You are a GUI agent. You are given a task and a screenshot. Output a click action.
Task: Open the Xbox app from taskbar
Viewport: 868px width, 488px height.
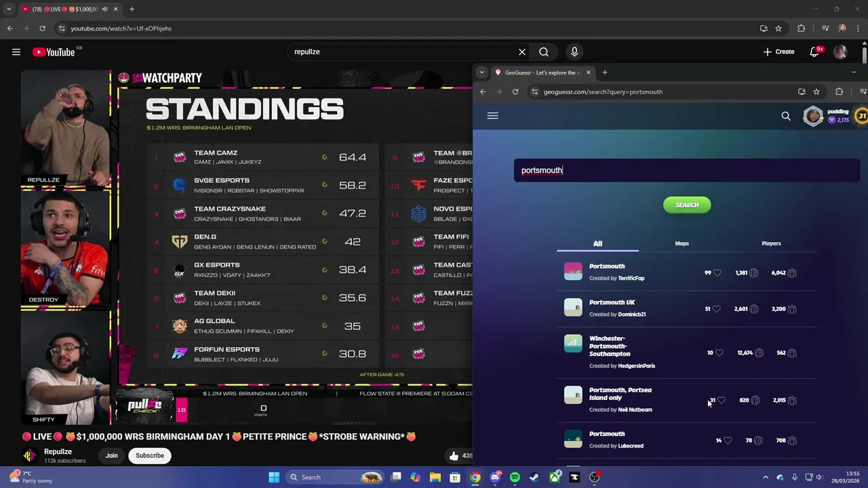coord(555,477)
